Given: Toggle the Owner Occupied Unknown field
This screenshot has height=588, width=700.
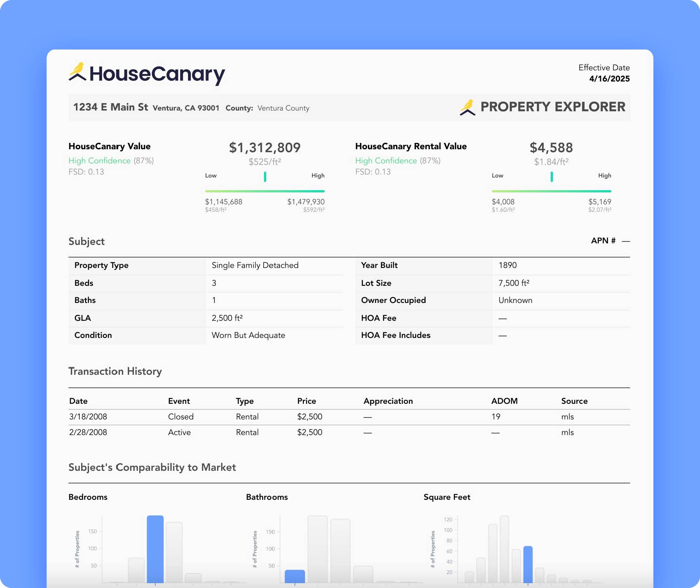Looking at the screenshot, I should pos(515,300).
